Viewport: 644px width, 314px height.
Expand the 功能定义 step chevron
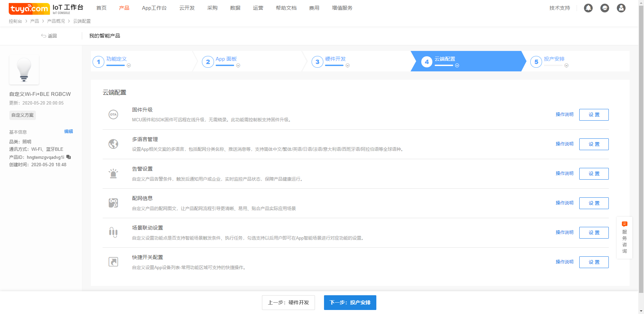coord(129,66)
